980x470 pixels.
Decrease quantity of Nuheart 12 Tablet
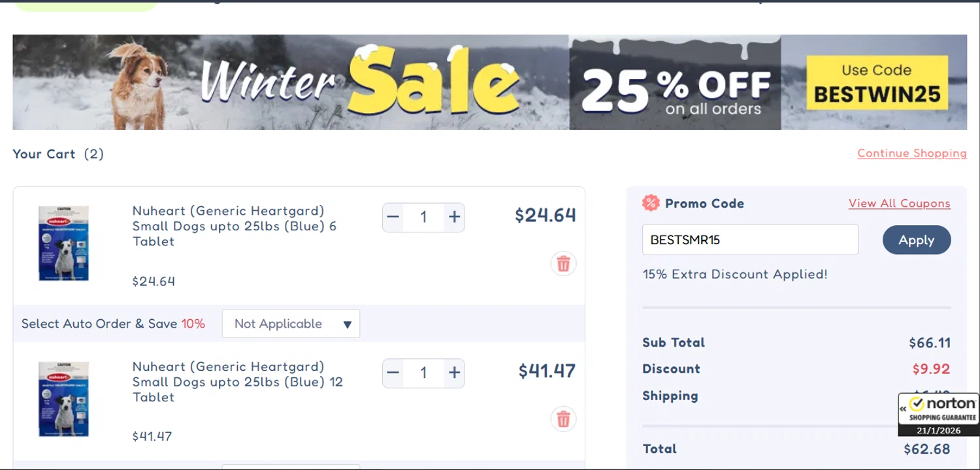click(393, 373)
